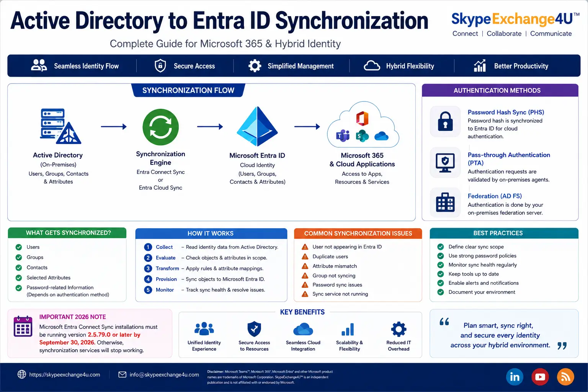Viewport: 588px width, 392px height.
Task: Click the Better Productivity chart icon
Action: (480, 66)
